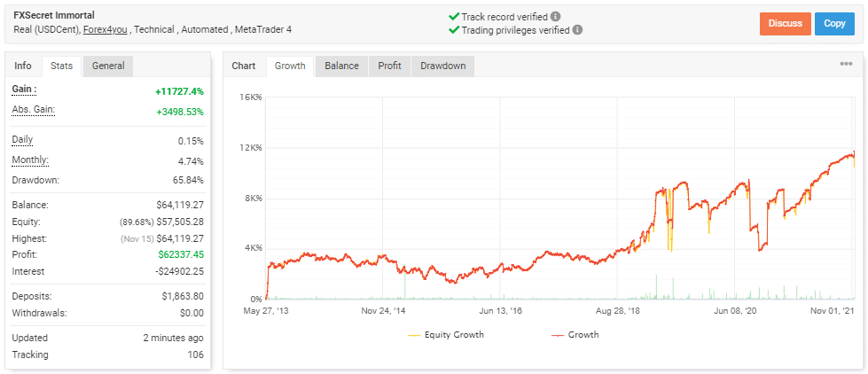Select the Growth chart tab
The image size is (868, 374).
pos(290,66)
